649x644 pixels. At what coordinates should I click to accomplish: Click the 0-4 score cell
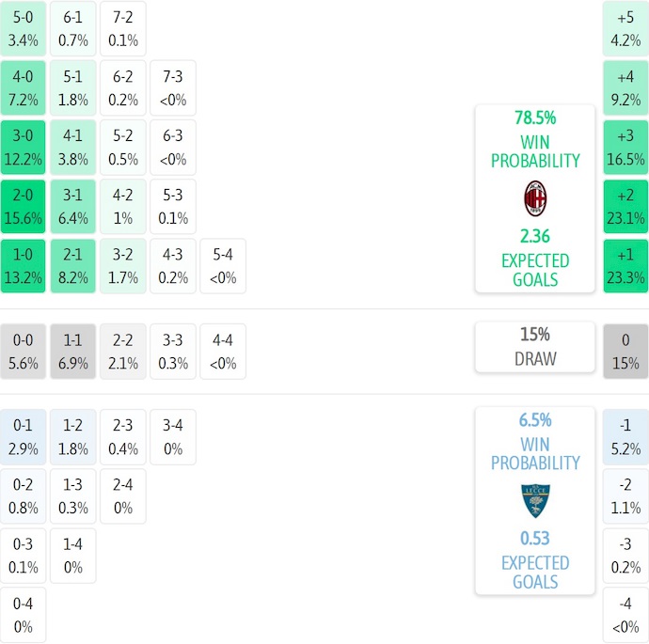click(24, 616)
